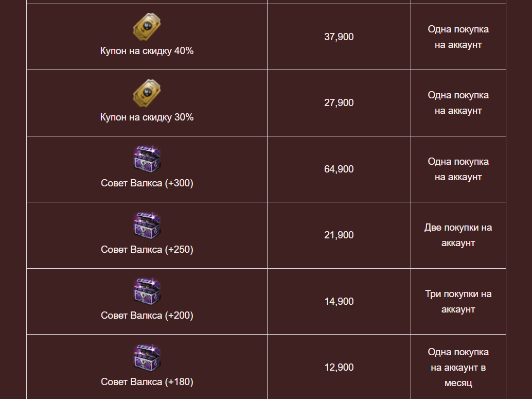The image size is (532, 399).
Task: Click the 30% discount coupon icon
Action: click(147, 93)
